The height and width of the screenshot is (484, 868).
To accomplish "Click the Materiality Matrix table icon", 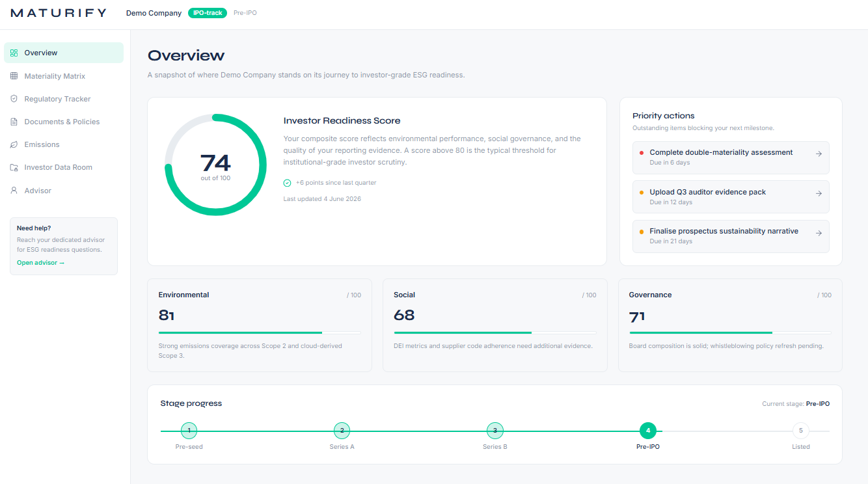I will (x=14, y=76).
